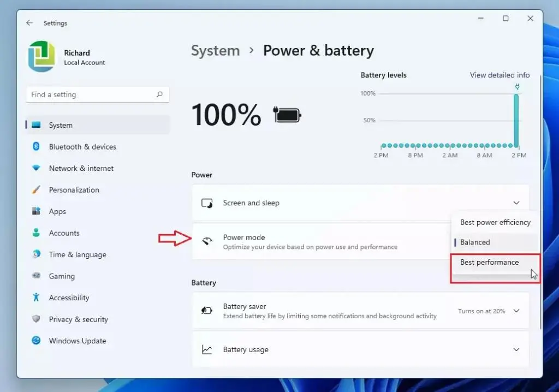Close the Settings window
This screenshot has width=559, height=392.
tap(530, 18)
